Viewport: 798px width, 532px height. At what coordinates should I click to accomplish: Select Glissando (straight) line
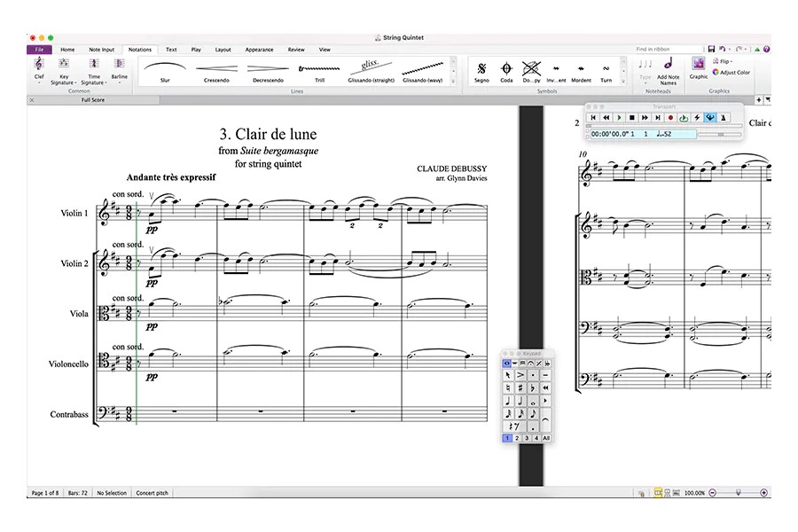[x=371, y=71]
